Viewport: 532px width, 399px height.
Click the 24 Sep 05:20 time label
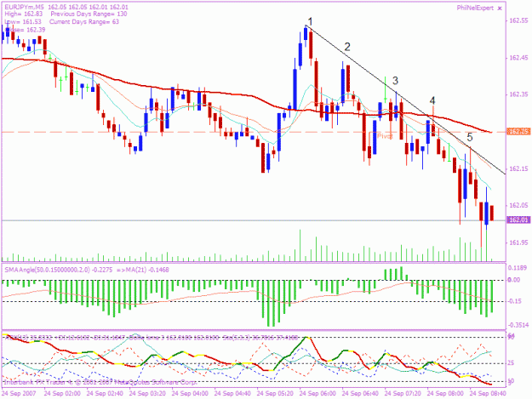(275, 394)
